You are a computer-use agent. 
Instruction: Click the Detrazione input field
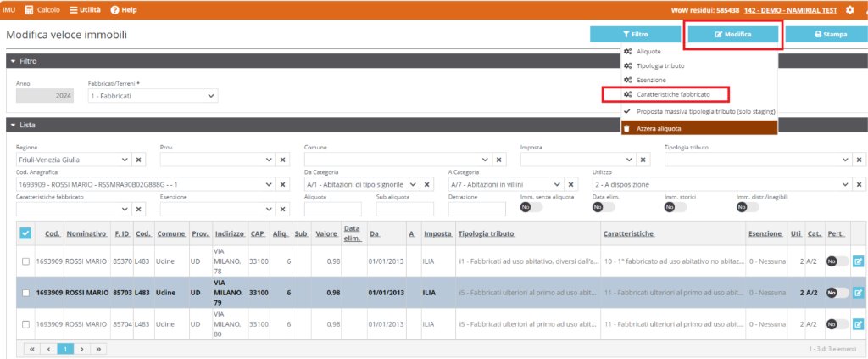click(476, 210)
